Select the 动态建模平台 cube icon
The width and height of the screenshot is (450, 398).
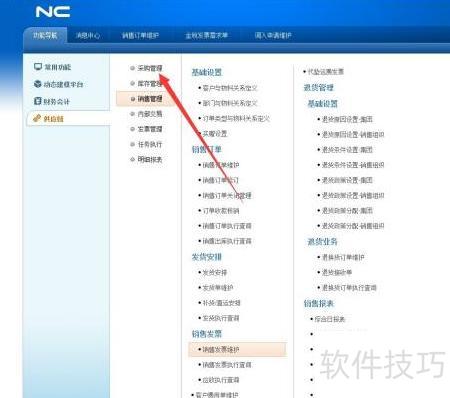click(38, 84)
